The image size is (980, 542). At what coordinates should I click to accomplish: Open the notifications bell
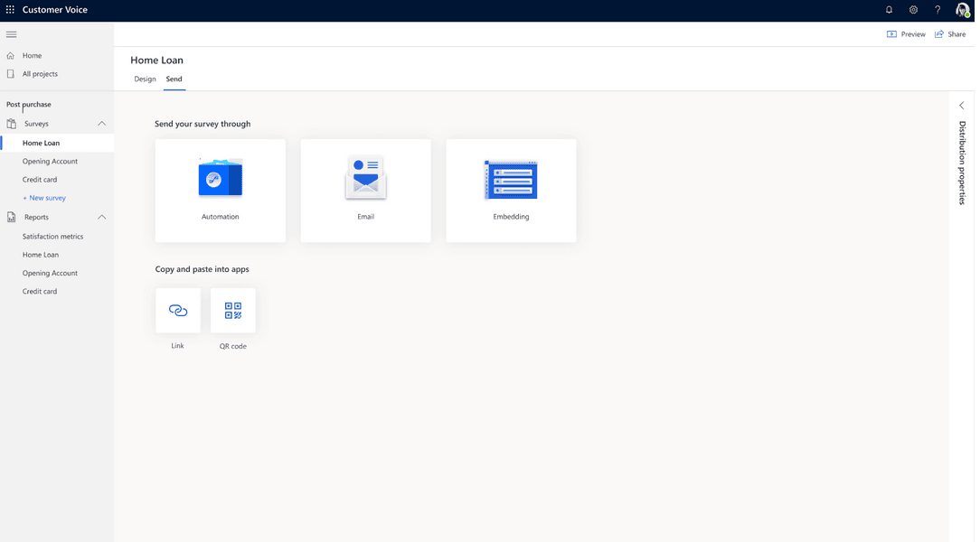click(x=889, y=9)
